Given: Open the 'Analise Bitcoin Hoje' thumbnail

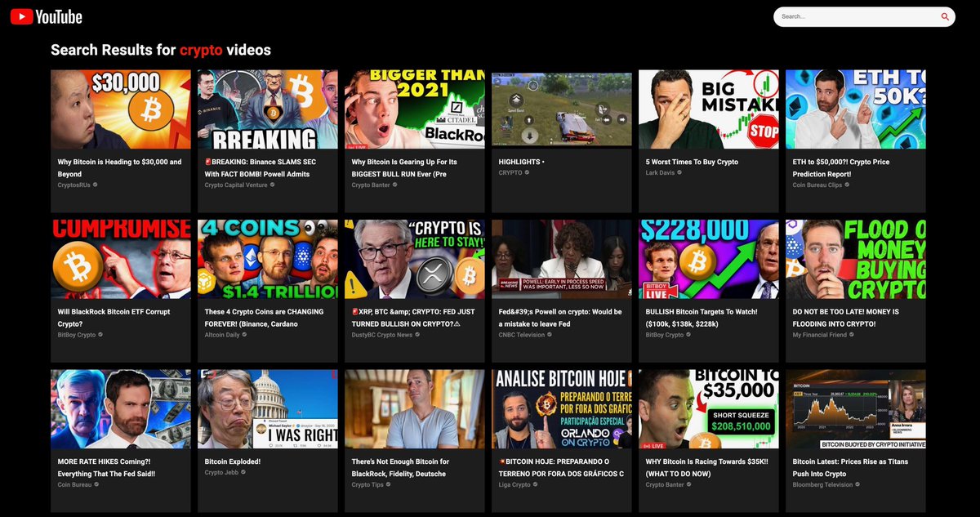Looking at the screenshot, I should point(561,408).
